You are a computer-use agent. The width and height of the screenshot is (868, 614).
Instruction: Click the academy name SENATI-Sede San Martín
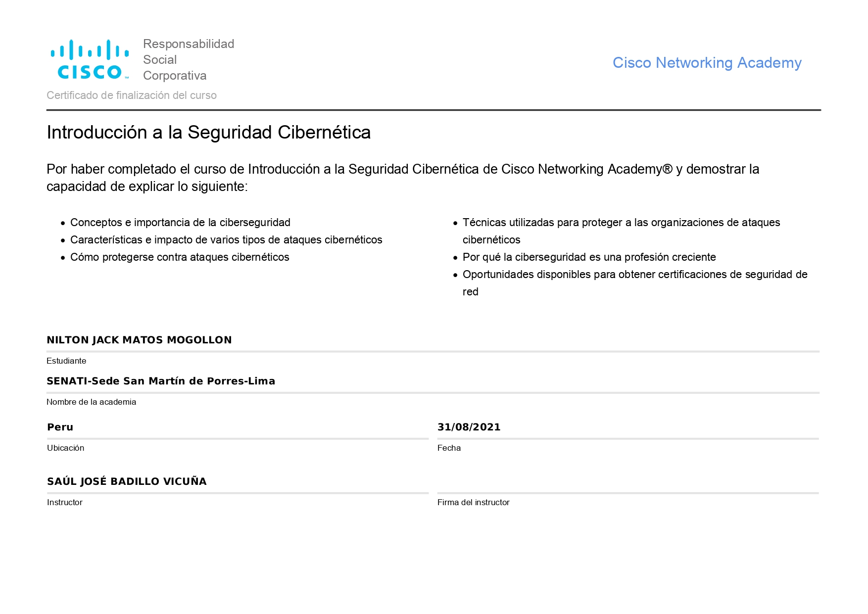pyautogui.click(x=161, y=381)
